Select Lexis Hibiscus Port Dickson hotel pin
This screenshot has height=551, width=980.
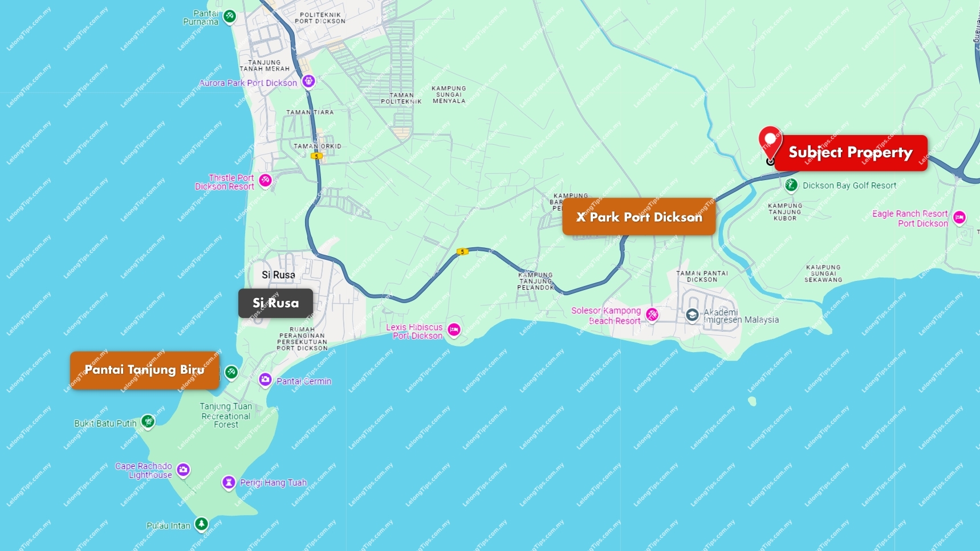point(454,330)
